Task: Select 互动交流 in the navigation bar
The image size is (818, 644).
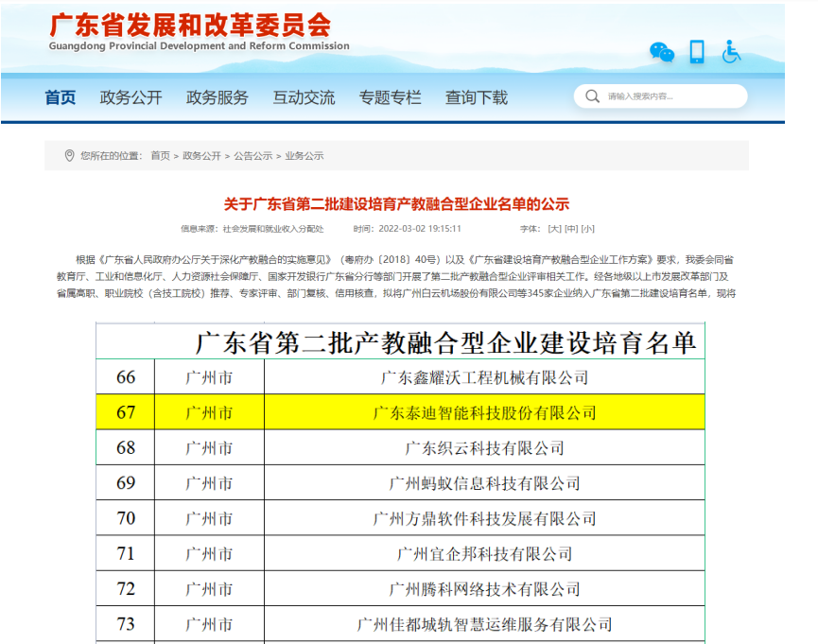Action: [304, 97]
